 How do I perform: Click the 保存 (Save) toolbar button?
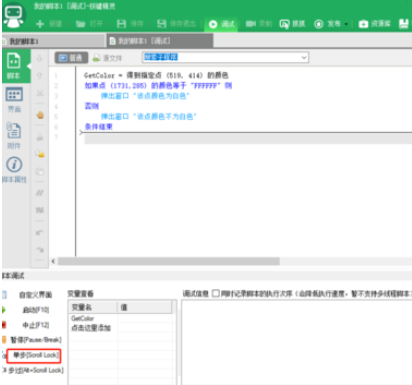[x=130, y=24]
